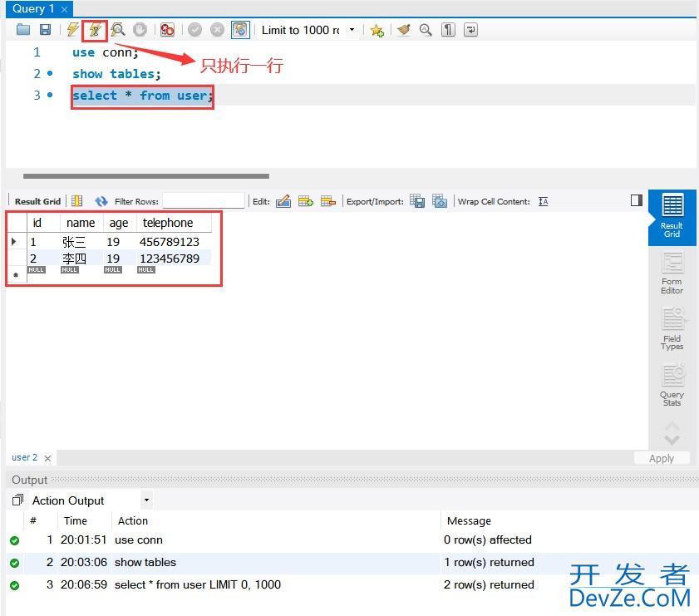The width and height of the screenshot is (699, 616).
Task: Rollback transaction with the X circle icon
Action: click(x=217, y=30)
